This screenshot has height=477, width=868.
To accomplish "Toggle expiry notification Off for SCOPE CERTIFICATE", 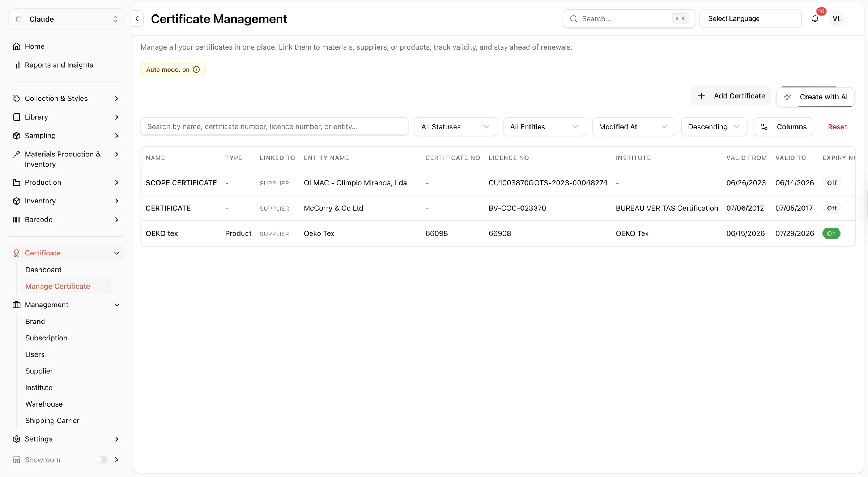I will point(831,183).
